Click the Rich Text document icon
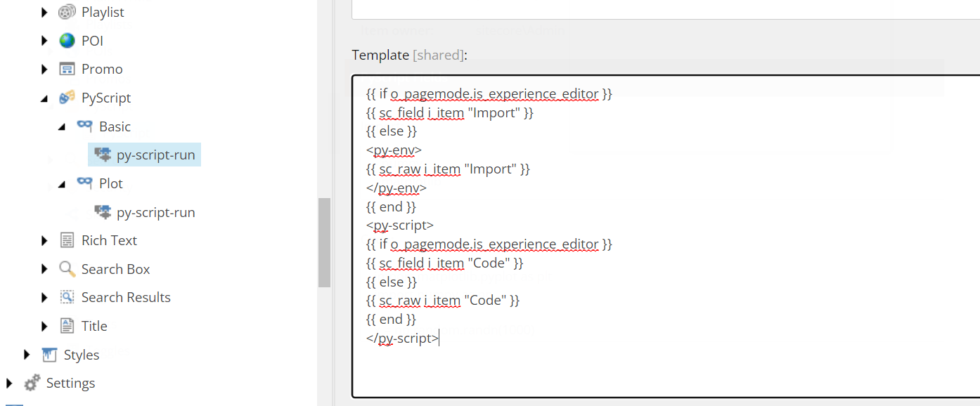This screenshot has height=406, width=980. [x=67, y=240]
